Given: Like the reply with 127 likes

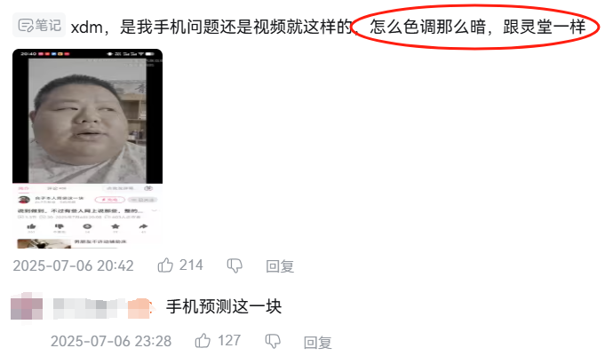Looking at the screenshot, I should [203, 341].
